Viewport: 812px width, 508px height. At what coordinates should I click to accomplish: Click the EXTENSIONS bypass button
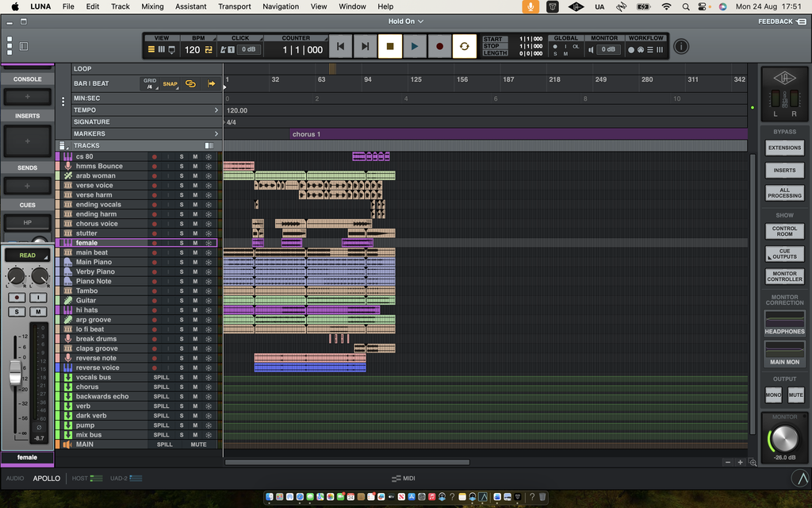point(784,148)
